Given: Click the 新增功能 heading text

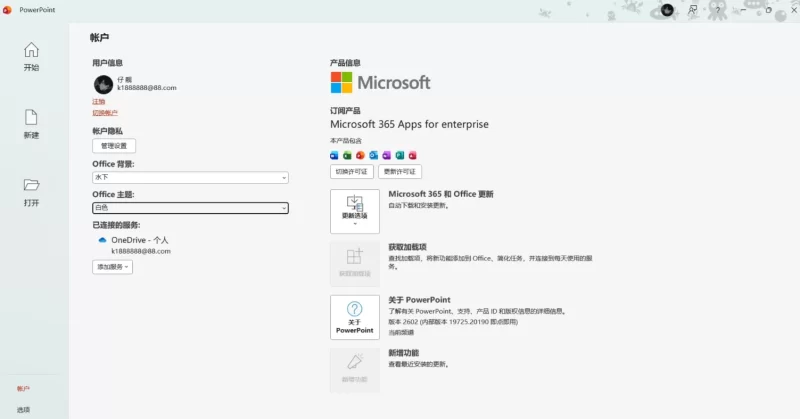Looking at the screenshot, I should coord(404,353).
